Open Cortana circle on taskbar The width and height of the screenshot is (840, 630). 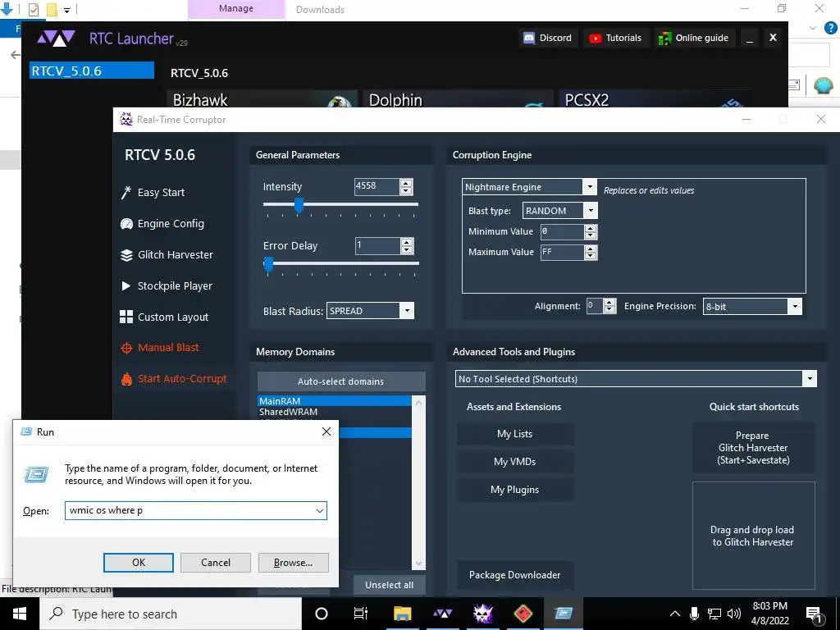point(322,614)
